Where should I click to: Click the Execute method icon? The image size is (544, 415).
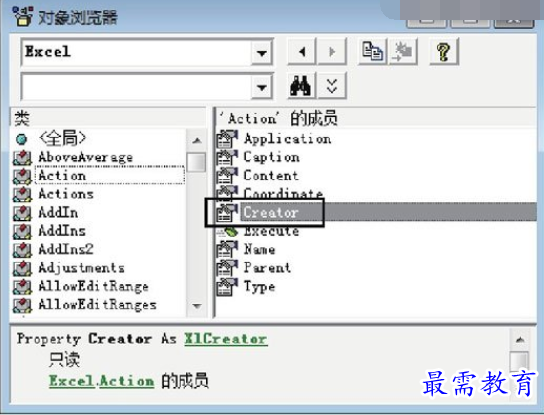(227, 231)
